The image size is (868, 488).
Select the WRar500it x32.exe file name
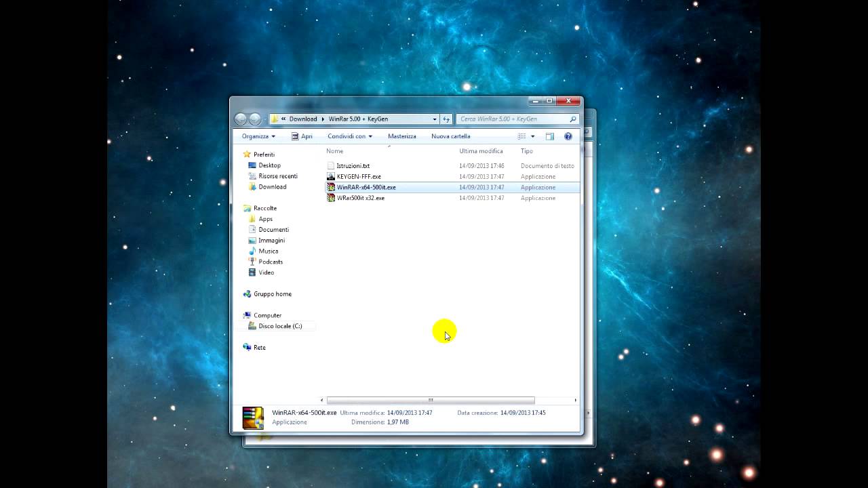pos(361,198)
